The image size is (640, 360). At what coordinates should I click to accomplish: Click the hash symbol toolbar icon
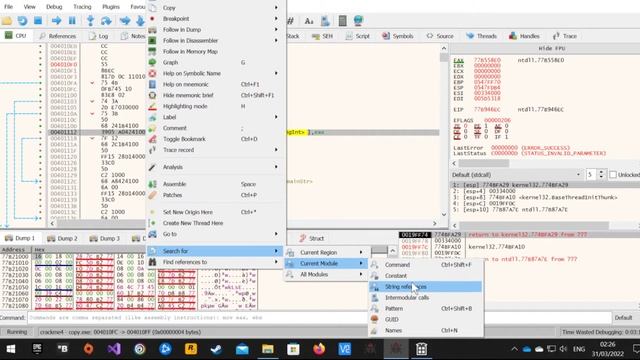290,20
